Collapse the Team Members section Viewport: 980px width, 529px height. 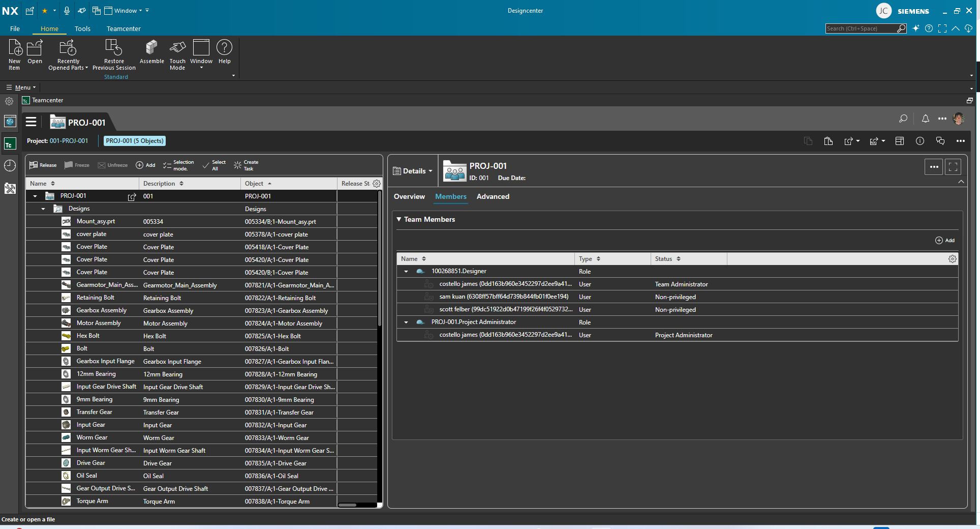click(399, 219)
